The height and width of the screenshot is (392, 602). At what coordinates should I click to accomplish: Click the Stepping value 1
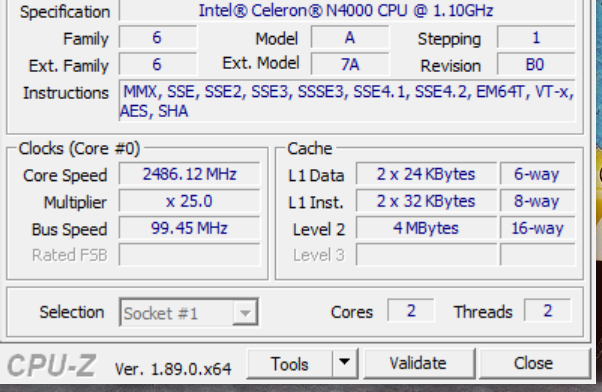(536, 37)
